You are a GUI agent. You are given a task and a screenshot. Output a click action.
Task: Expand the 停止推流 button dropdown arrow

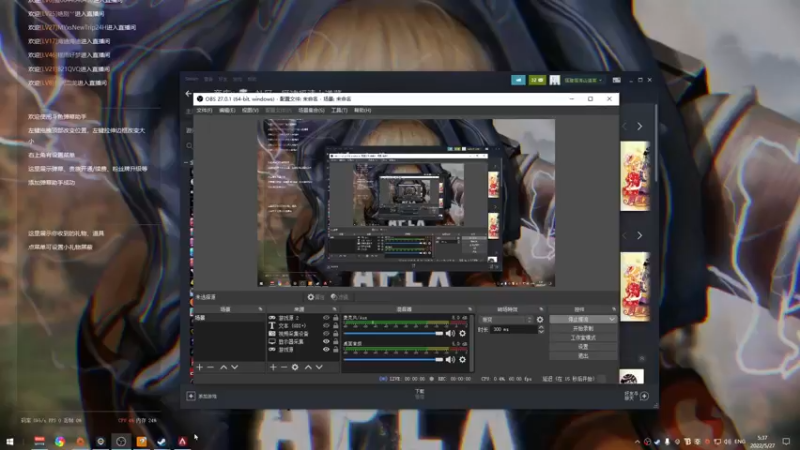tap(612, 319)
